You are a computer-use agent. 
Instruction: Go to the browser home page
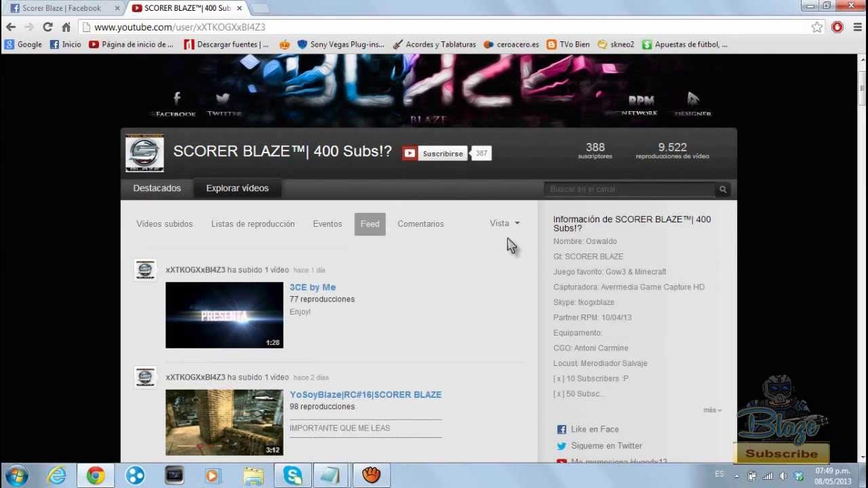[x=66, y=27]
